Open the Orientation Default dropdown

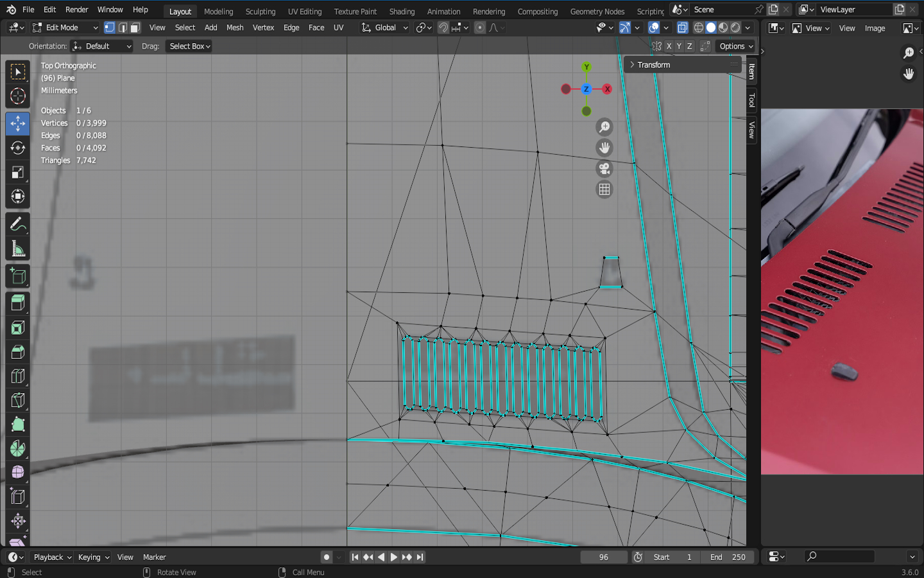[x=101, y=46]
